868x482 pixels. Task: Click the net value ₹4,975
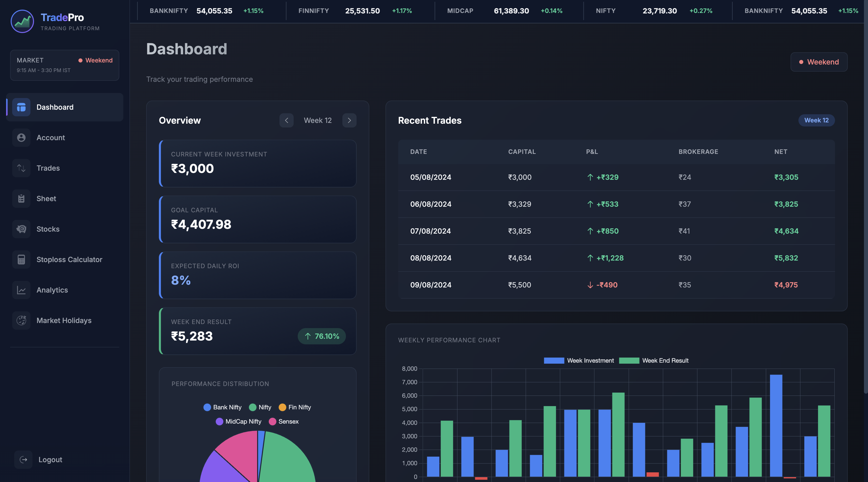pos(786,285)
